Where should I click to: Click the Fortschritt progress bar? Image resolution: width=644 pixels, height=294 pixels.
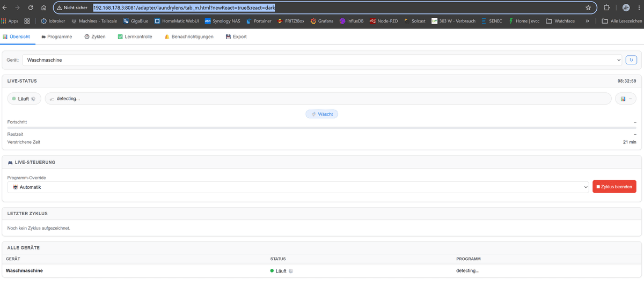pyautogui.click(x=322, y=128)
